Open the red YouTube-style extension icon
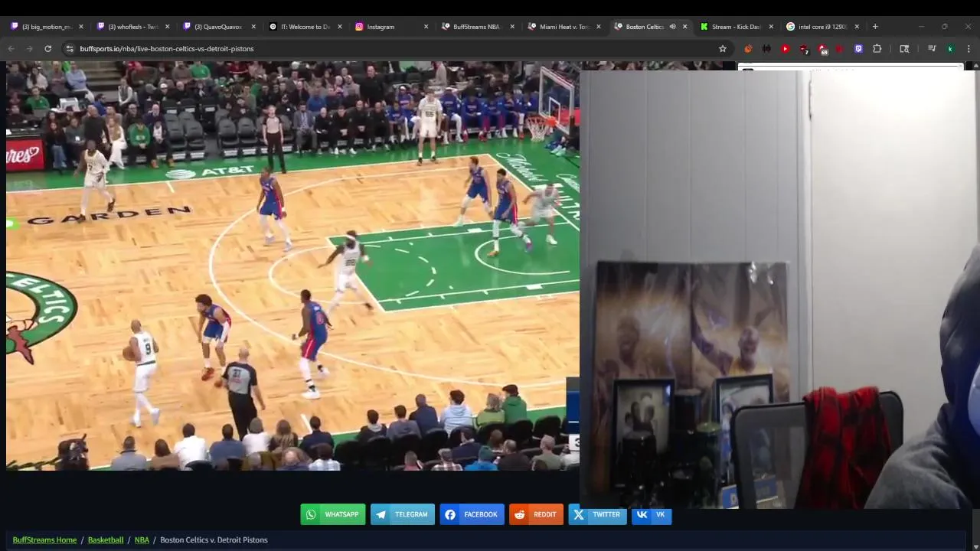 click(785, 48)
